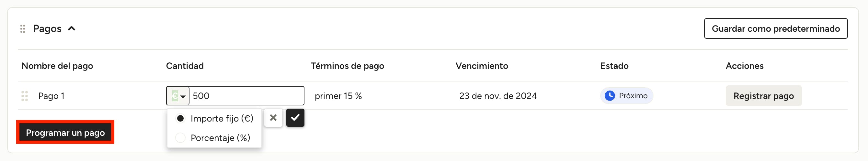
Task: Select the Porcentaje (%) radio option
Action: click(x=181, y=138)
